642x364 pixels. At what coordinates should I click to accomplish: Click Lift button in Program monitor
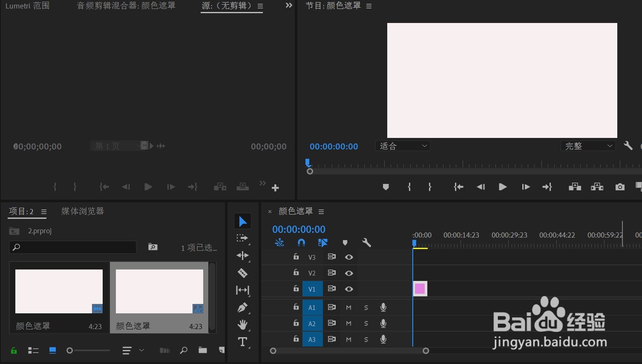click(575, 187)
